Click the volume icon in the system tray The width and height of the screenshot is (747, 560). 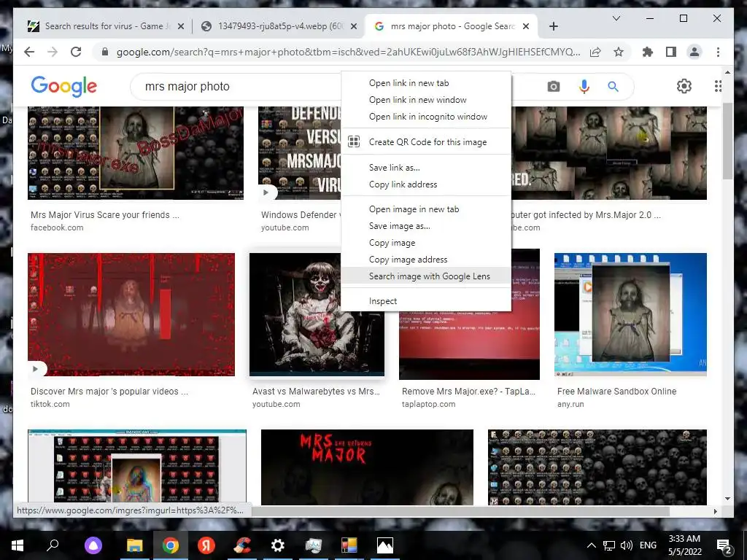(627, 545)
